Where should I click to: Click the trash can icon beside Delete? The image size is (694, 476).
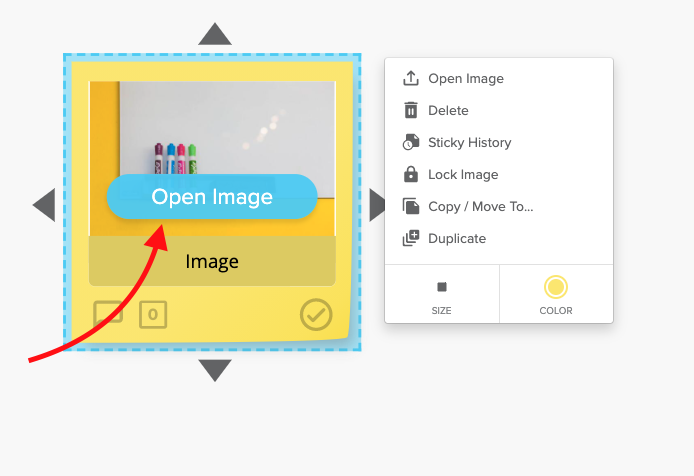411,110
